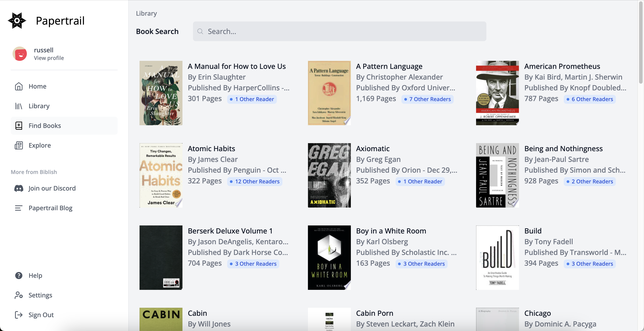Click the View profile link
Image resolution: width=644 pixels, height=331 pixels.
[49, 58]
